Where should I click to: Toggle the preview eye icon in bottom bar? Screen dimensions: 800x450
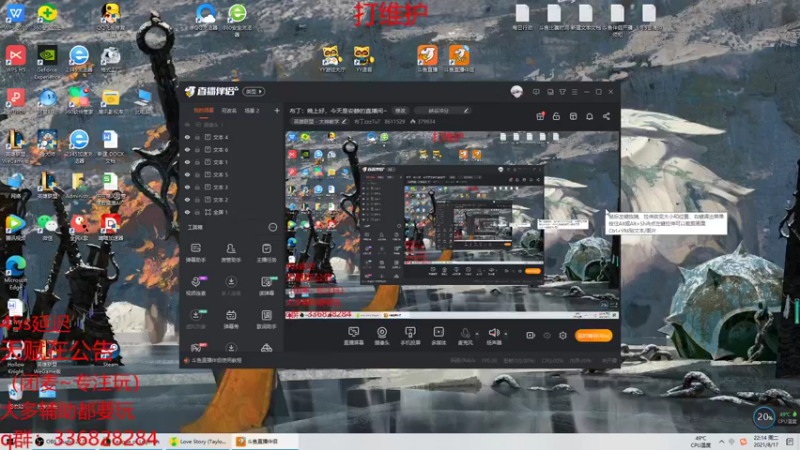click(x=546, y=335)
